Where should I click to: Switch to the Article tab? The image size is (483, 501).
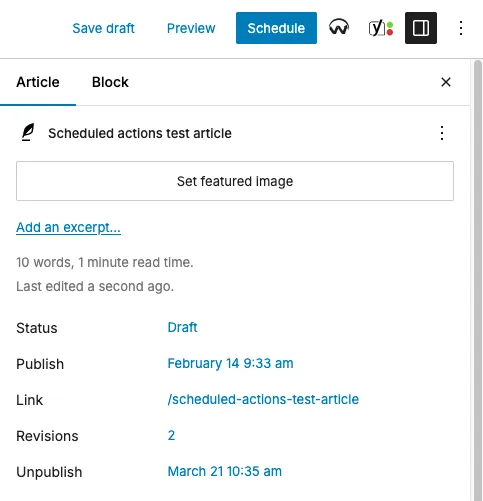[38, 82]
